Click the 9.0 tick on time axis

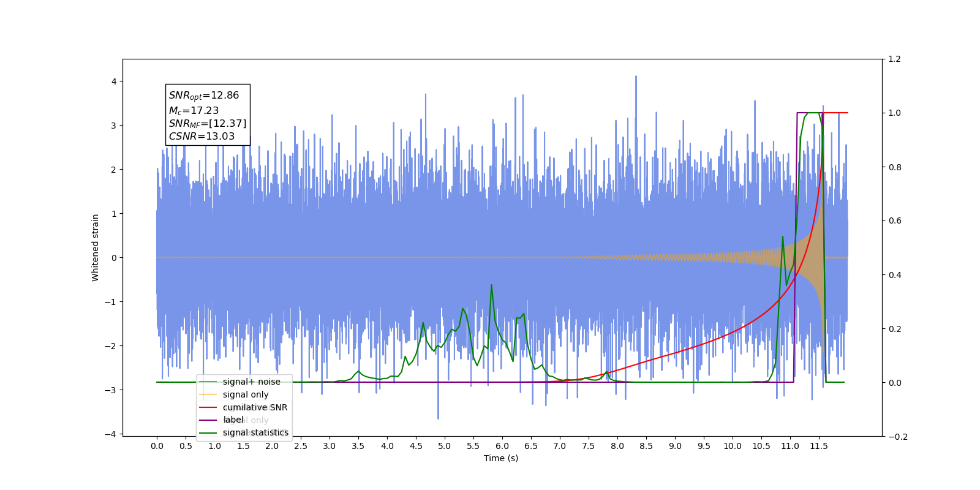tap(675, 446)
